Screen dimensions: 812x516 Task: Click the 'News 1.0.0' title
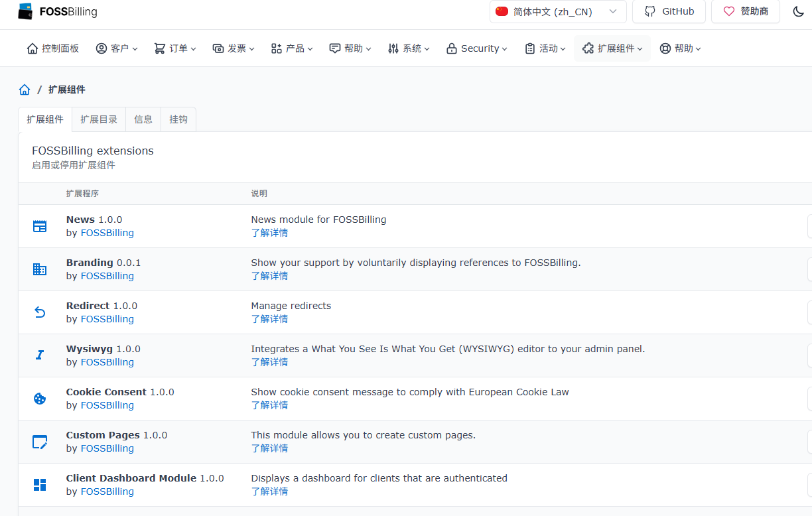pos(94,220)
